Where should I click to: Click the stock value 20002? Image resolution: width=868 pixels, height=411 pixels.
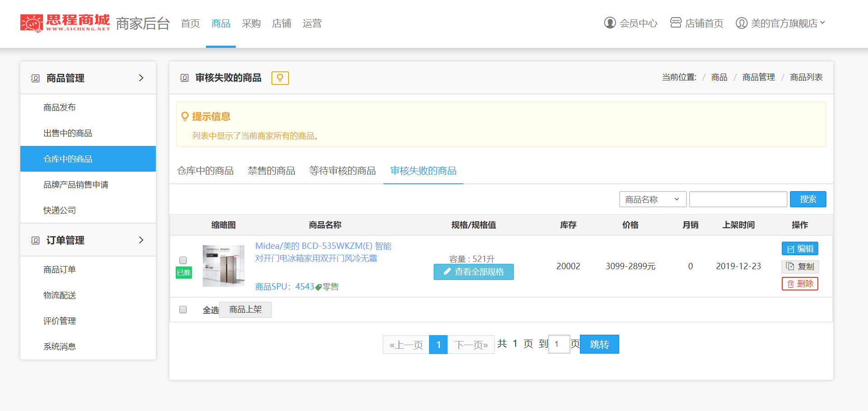click(x=568, y=266)
